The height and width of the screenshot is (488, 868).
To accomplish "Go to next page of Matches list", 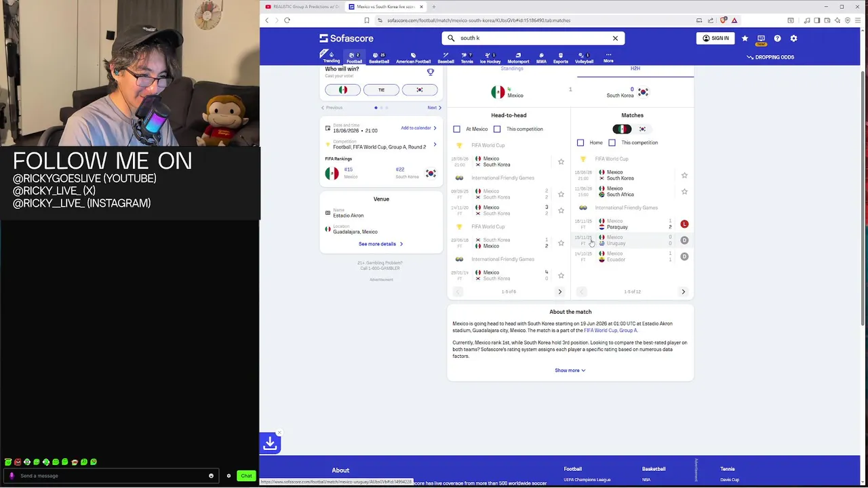I will pyautogui.click(x=683, y=292).
